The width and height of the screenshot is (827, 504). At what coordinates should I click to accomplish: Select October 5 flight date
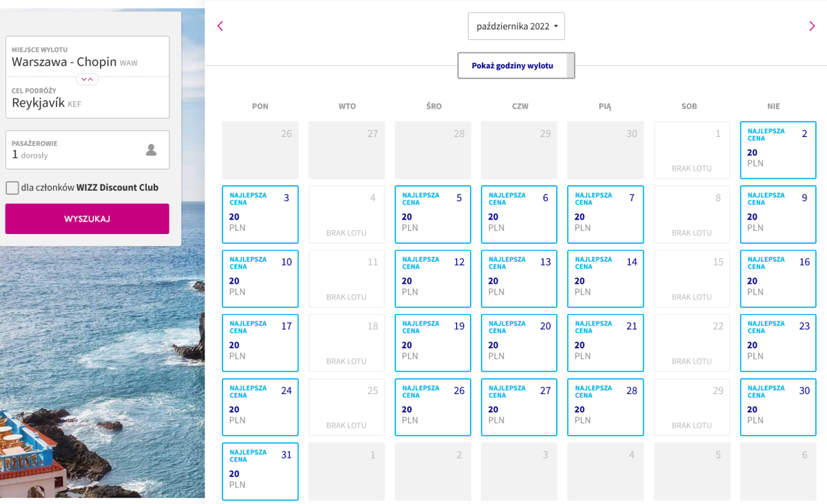(x=433, y=214)
